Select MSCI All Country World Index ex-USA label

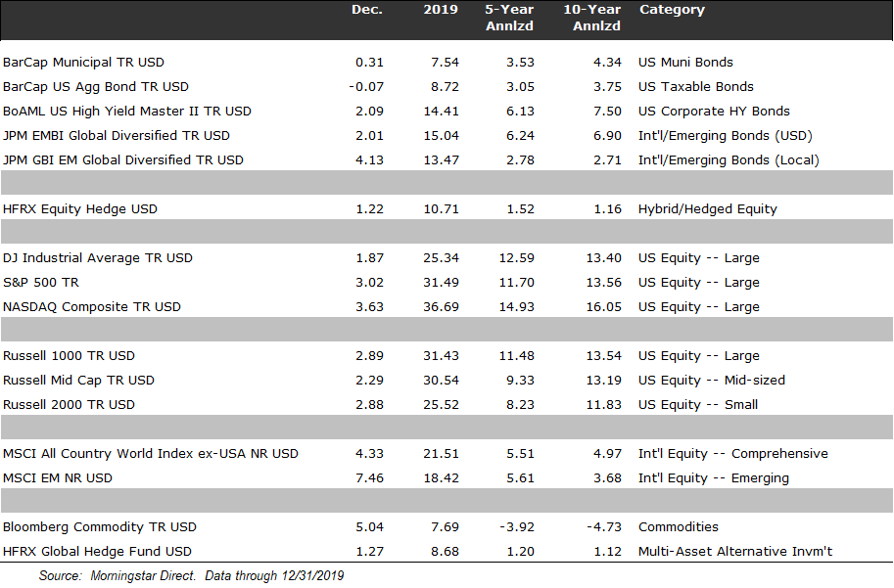tap(151, 454)
